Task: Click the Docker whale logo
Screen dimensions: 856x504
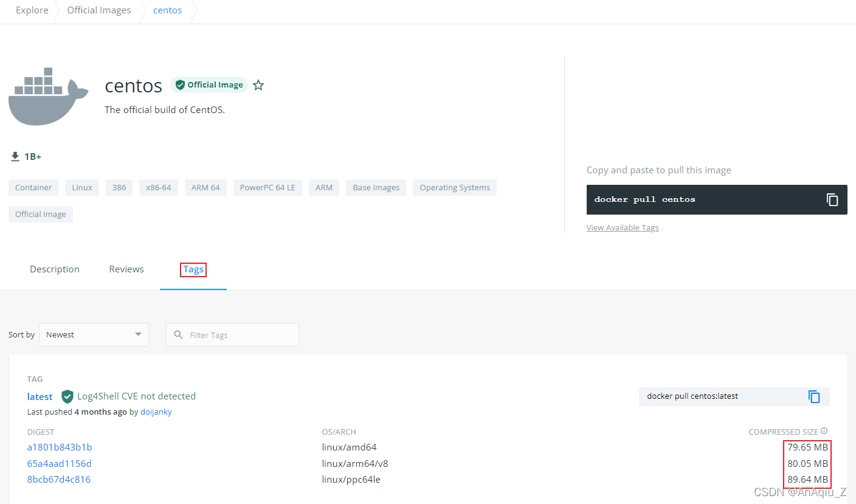Action: [48, 95]
